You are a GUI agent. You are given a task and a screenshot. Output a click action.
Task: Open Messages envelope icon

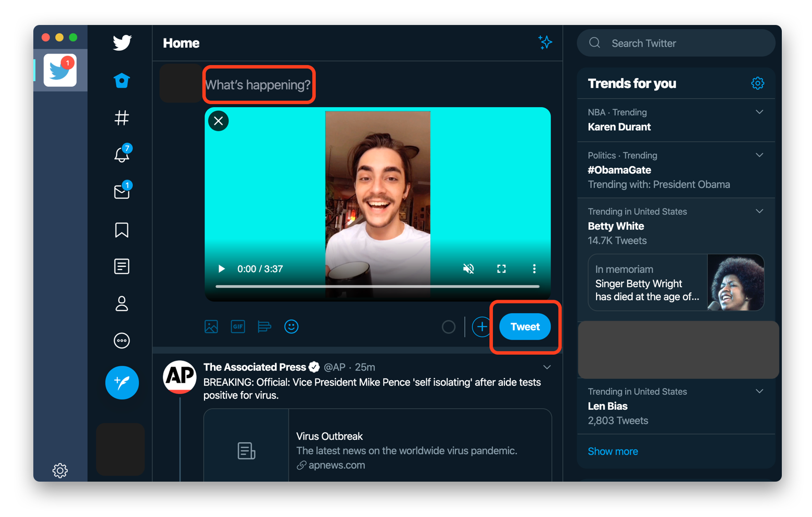click(122, 190)
